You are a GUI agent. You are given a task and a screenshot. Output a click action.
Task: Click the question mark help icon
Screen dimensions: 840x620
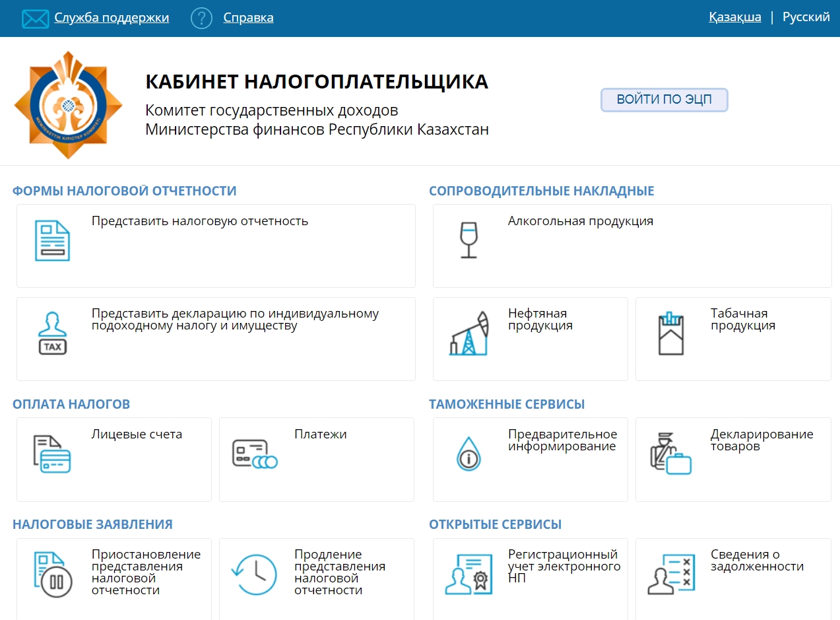coord(201,18)
